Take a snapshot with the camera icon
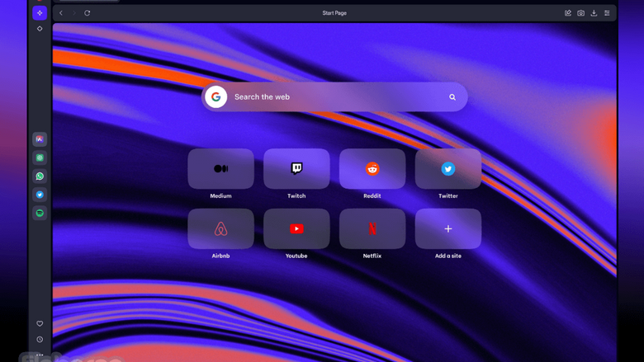 click(x=580, y=13)
